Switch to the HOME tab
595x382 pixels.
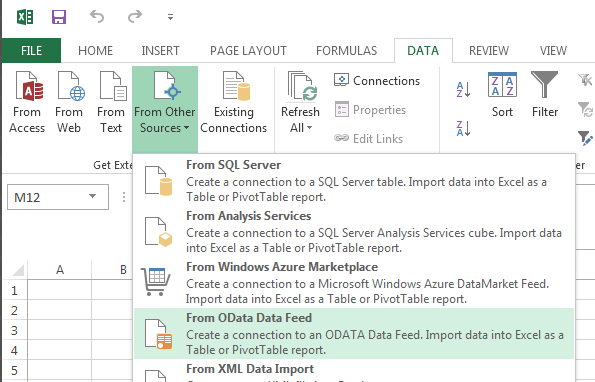(95, 50)
